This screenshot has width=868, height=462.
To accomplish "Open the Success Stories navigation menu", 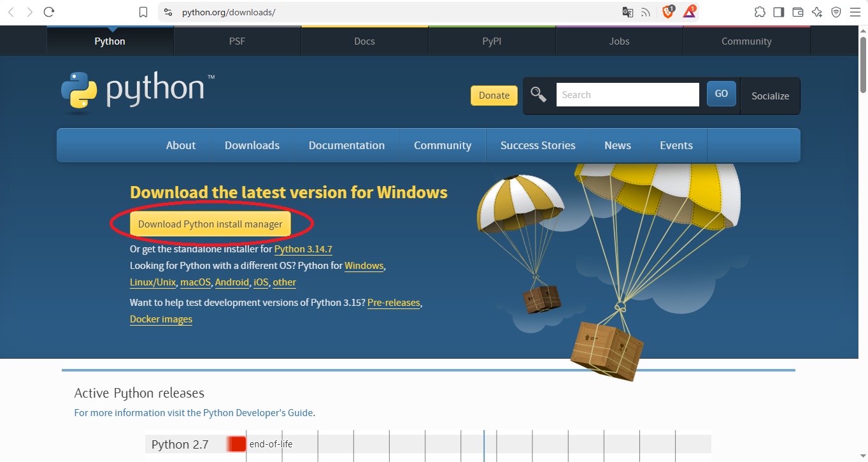I will tap(538, 145).
